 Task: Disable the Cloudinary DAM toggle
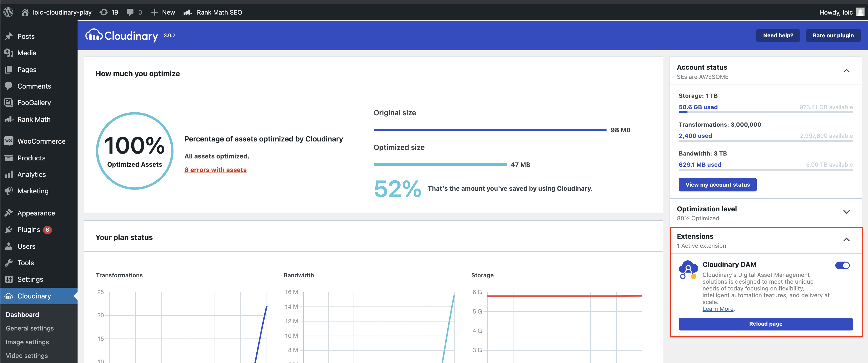(x=842, y=265)
